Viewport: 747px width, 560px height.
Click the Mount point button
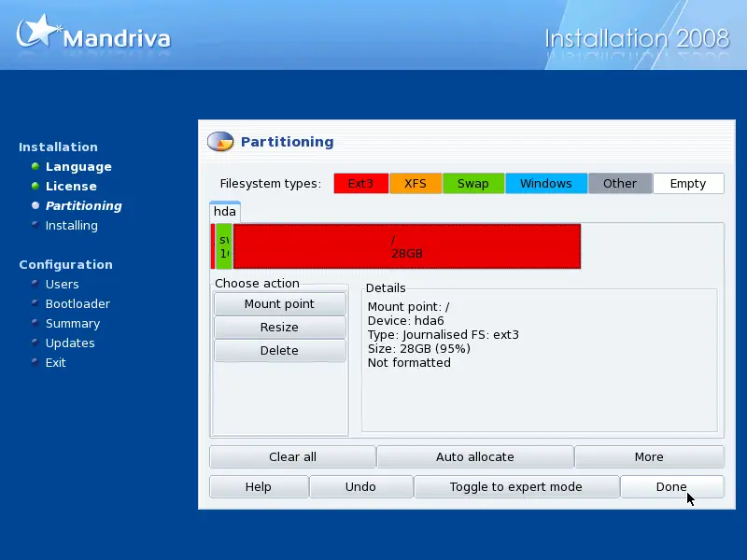pos(279,304)
